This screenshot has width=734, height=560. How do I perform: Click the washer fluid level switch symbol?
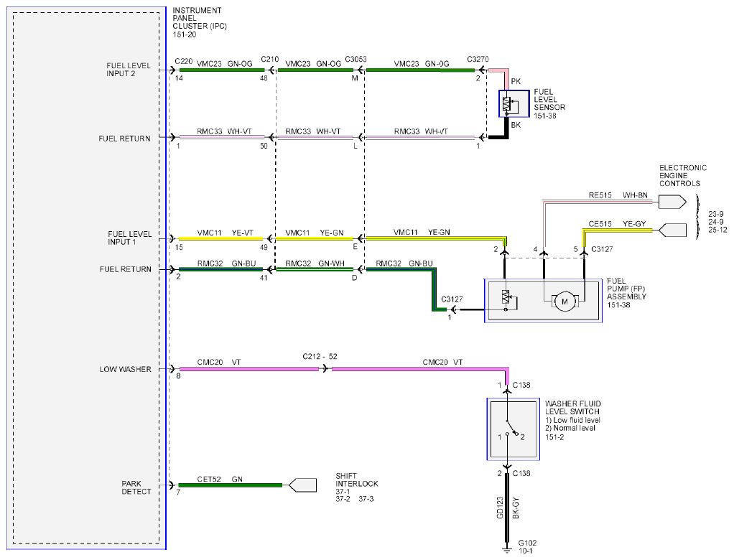(x=513, y=429)
